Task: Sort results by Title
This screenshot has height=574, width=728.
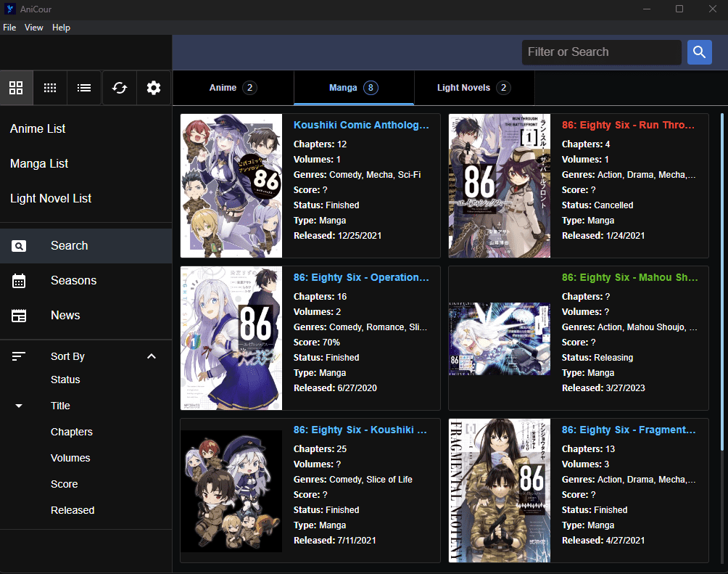Action: click(x=60, y=406)
